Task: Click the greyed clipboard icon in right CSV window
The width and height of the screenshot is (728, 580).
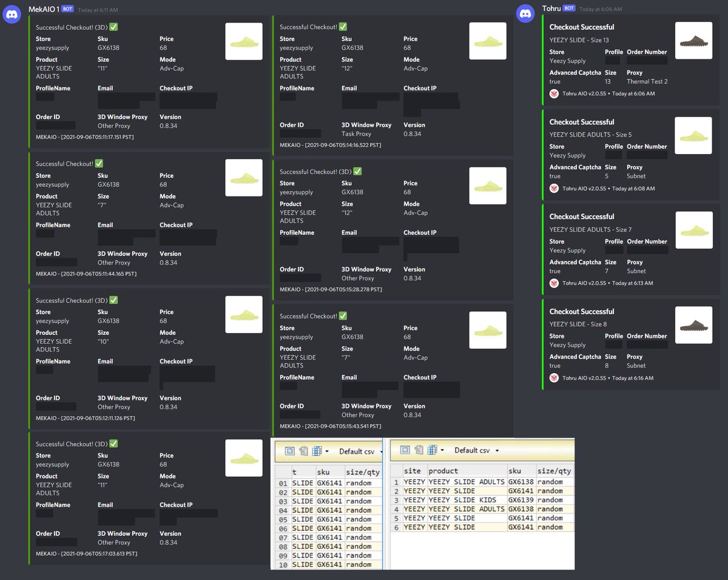Action: [x=418, y=450]
